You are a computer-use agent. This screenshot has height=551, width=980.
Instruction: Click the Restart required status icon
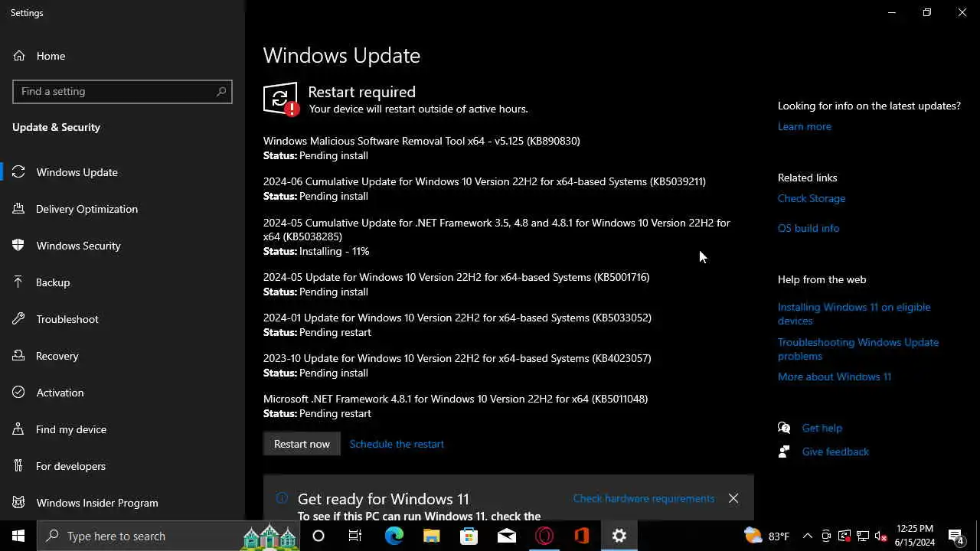coord(281,99)
